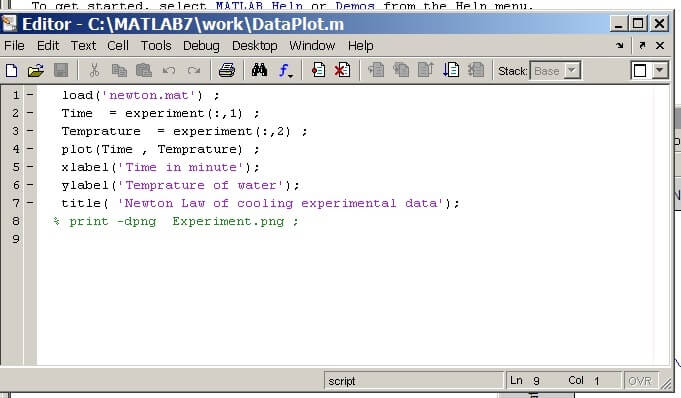Click the Ln 9 status indicator

tap(525, 381)
